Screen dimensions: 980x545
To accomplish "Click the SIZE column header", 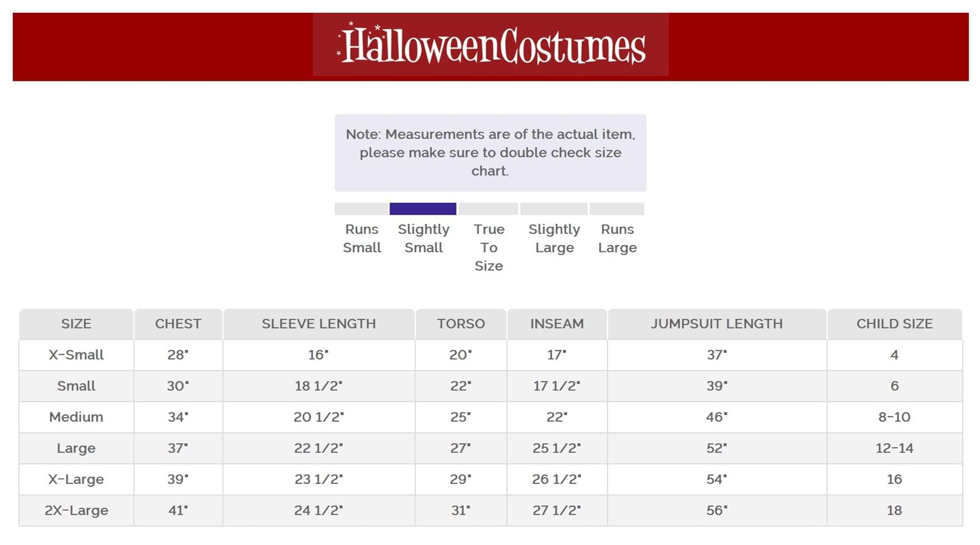I will click(76, 324).
